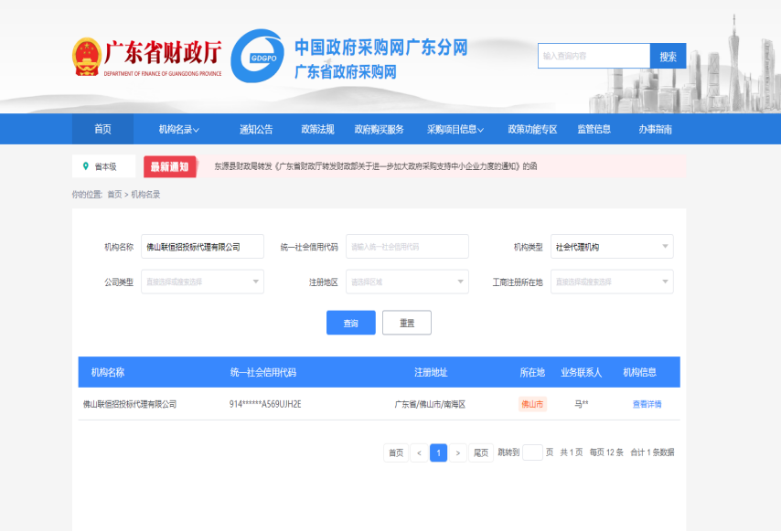Open the 机构类型 dropdown
Screen dimensions: 781x532
[613, 247]
